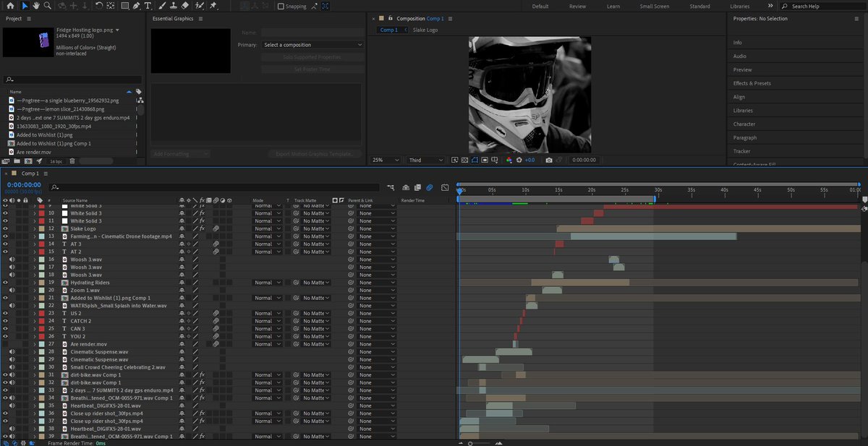Select the Puppet Pin tool
The height and width of the screenshot is (446, 868).
213,6
